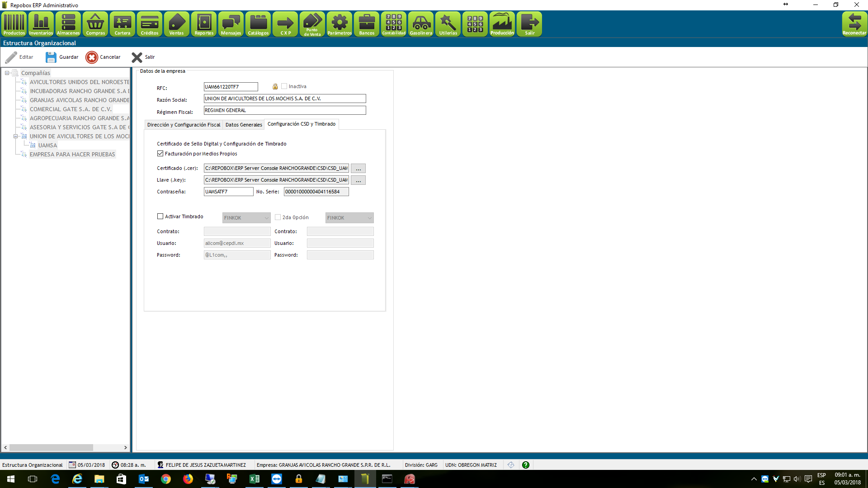The height and width of the screenshot is (488, 868).
Task: Open the Mensajes module
Action: [x=231, y=24]
